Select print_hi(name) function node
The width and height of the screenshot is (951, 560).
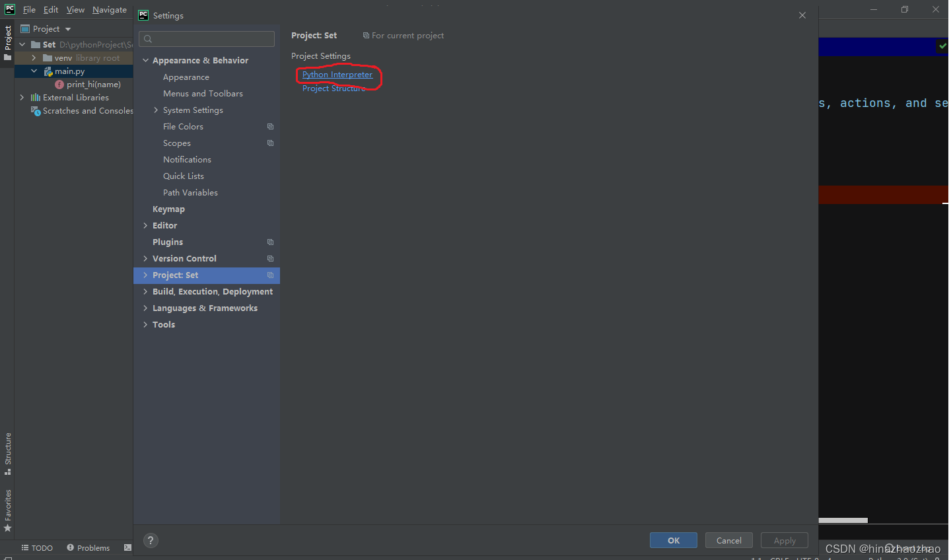[x=93, y=85]
